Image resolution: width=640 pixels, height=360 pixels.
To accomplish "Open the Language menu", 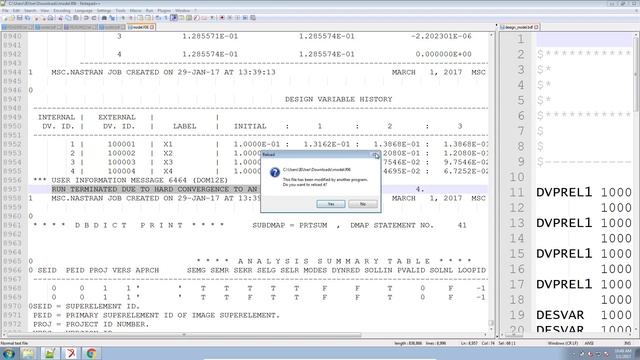I will (x=83, y=11).
